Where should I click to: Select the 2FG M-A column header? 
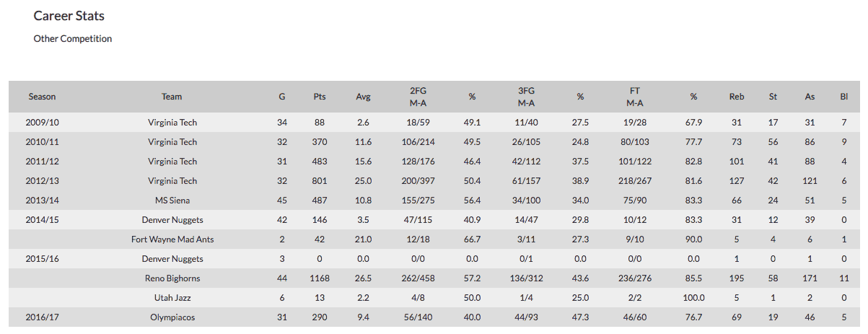tap(418, 97)
